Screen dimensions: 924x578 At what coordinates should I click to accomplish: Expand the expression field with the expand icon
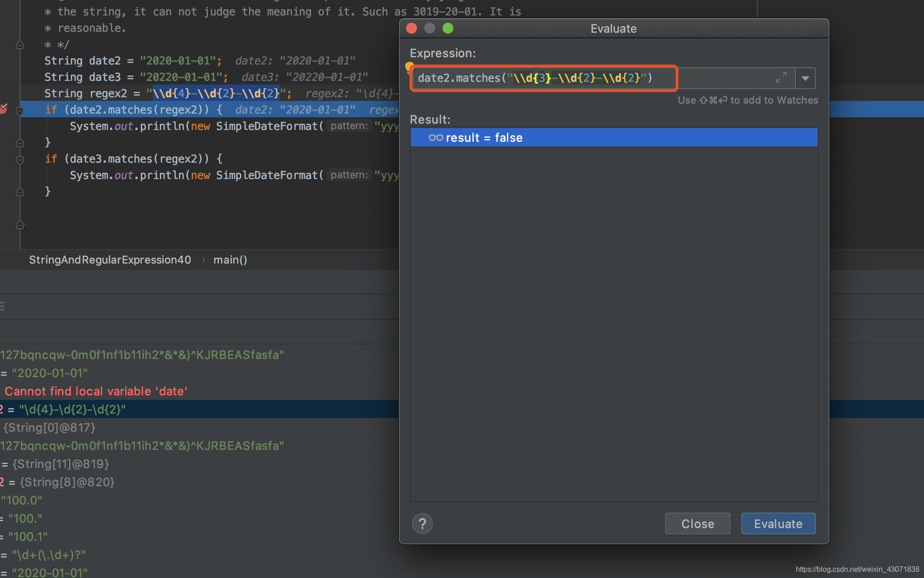click(781, 78)
